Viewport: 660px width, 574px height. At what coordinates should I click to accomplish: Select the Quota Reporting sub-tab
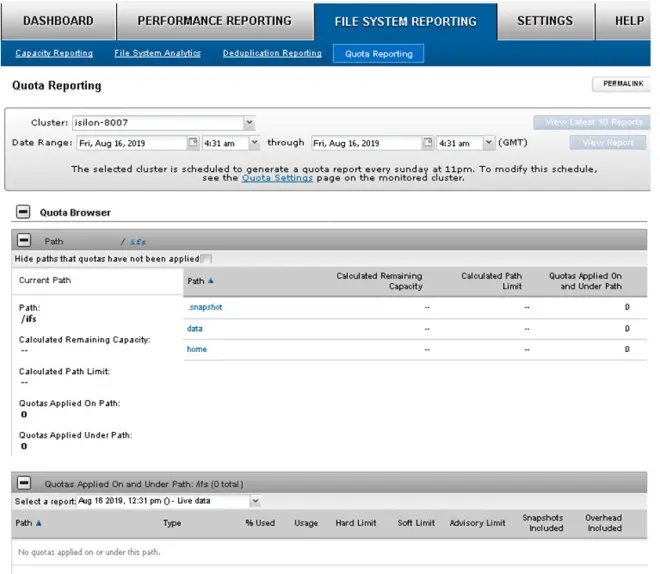point(378,53)
